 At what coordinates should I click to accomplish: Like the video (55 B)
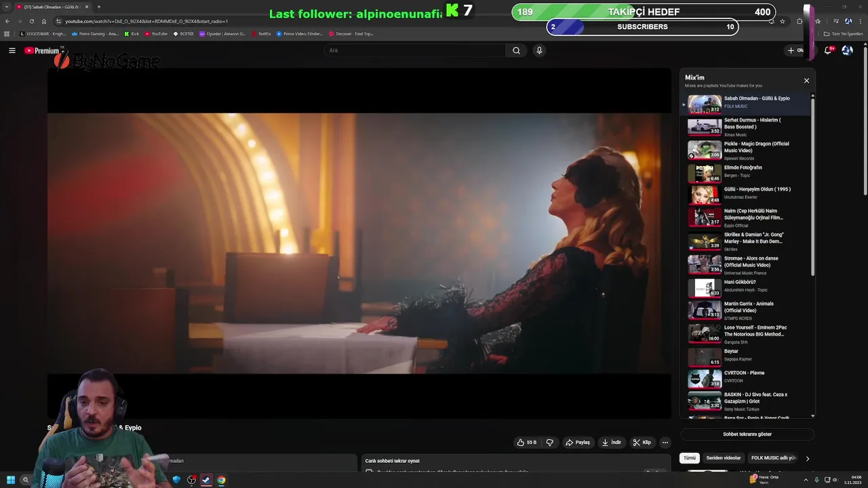coord(526,443)
